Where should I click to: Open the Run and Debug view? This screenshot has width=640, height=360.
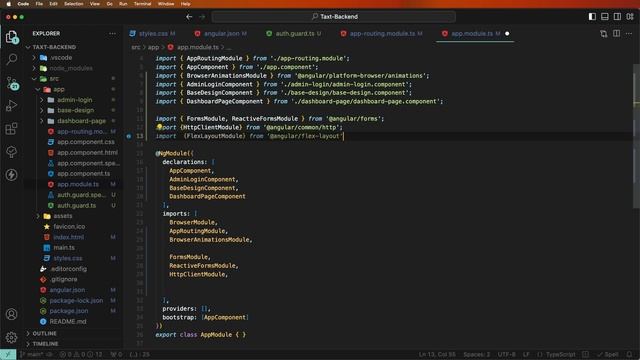coord(11,106)
